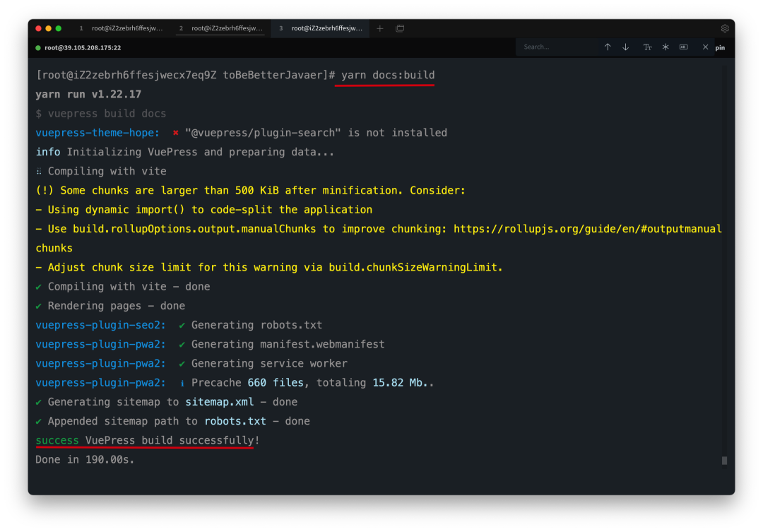The image size is (763, 532).
Task: Toggle whole-word match icon in search bar
Action: 684,47
